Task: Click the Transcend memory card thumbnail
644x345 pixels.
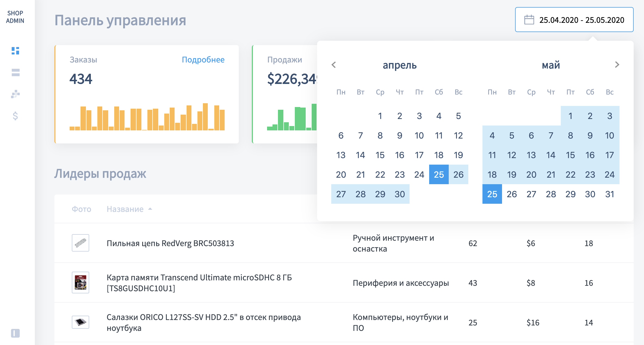Action: click(80, 283)
